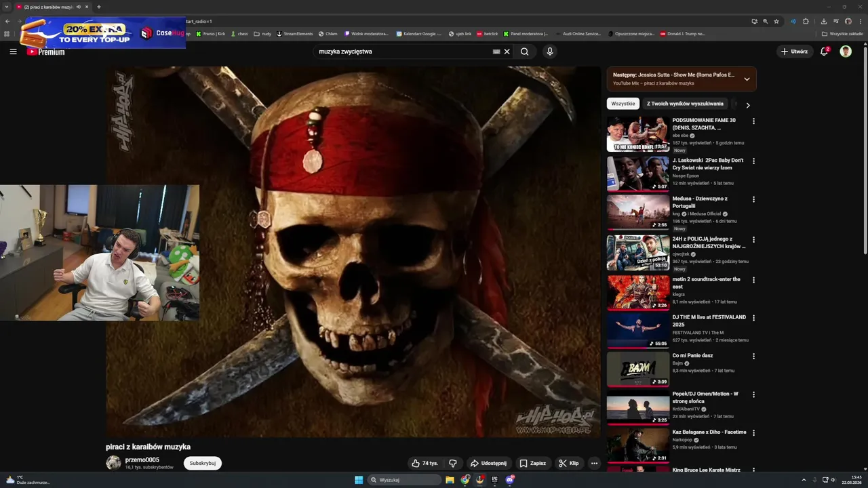
Task: Click the YouTube search input field
Action: tap(404, 52)
